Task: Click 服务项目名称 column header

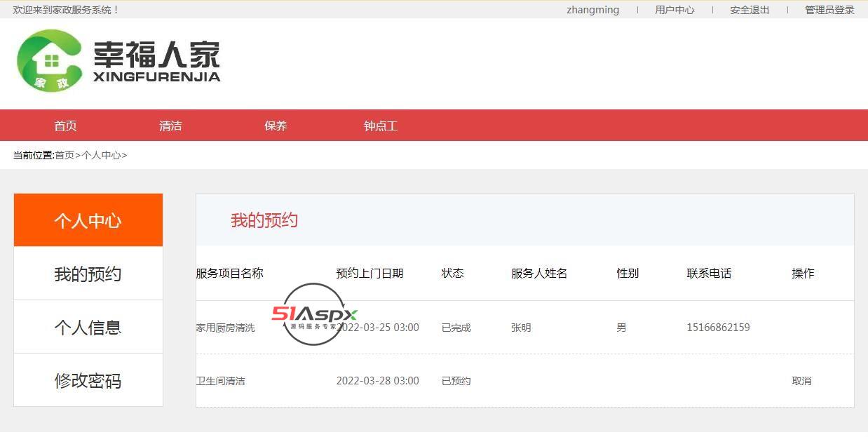Action: click(230, 274)
